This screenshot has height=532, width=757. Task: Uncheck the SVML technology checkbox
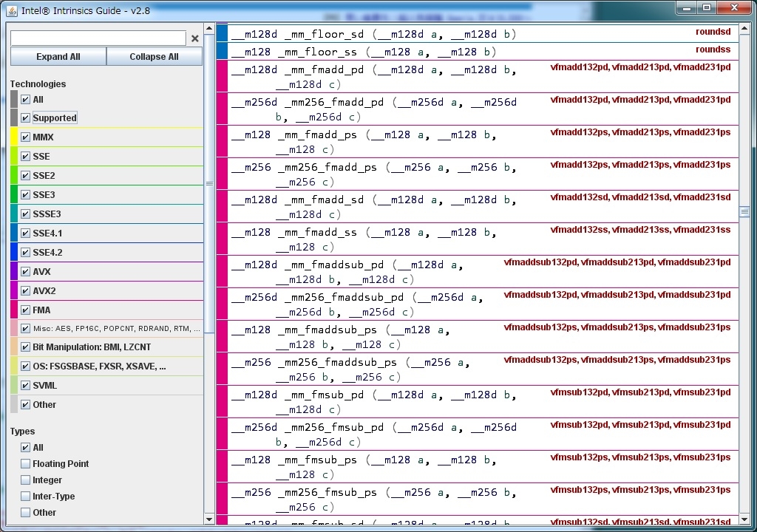[x=26, y=386]
